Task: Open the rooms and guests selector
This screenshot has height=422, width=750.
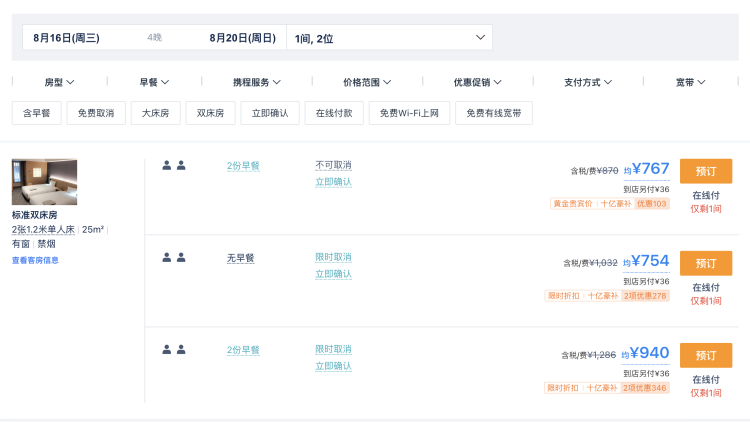Action: point(389,38)
